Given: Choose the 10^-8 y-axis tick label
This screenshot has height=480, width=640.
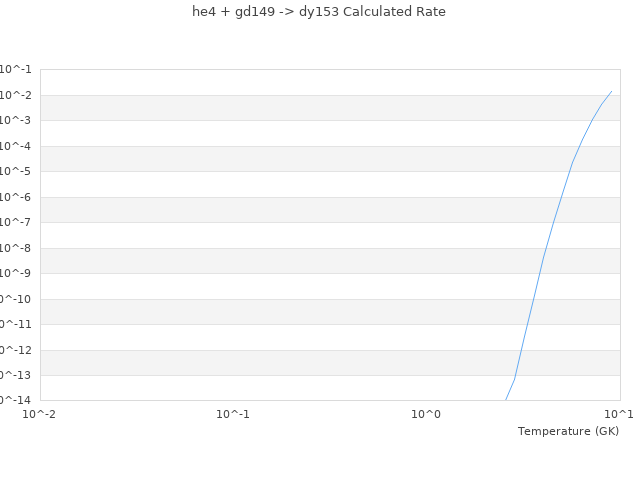Looking at the screenshot, I should (x=15, y=248).
